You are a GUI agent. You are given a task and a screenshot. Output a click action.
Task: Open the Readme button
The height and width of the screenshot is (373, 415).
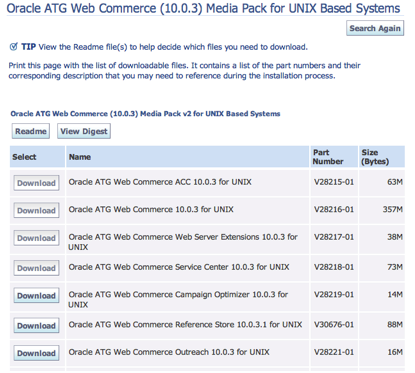(31, 131)
